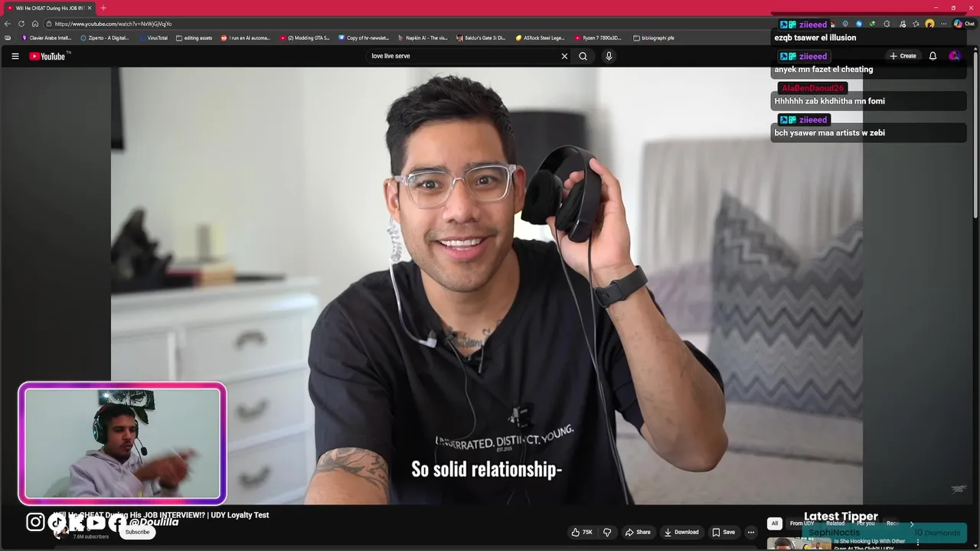Open the Copy of hr-newslet... bookmark

pos(364,37)
